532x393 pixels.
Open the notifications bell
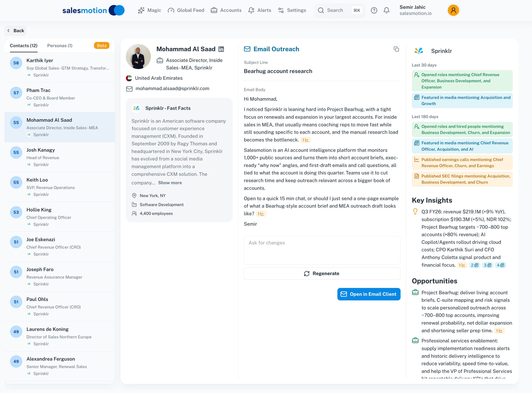[x=387, y=10]
